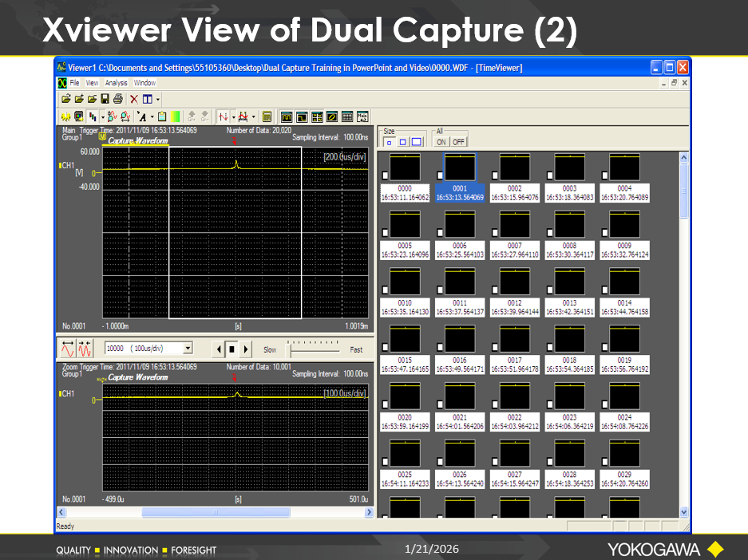Click the green gradient color icon

point(175,116)
